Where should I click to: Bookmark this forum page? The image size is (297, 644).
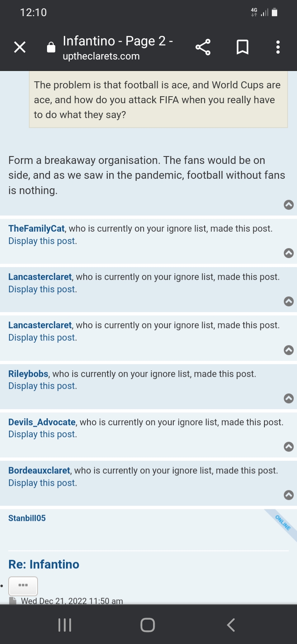coord(243,47)
